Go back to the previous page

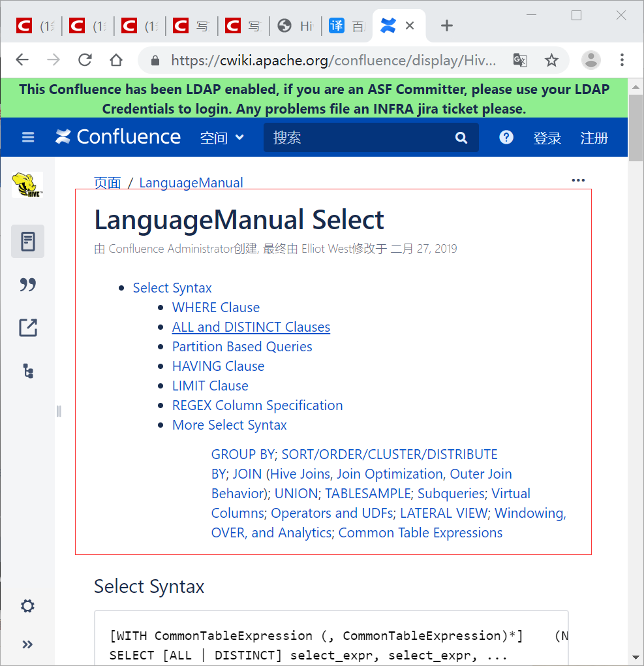(22, 60)
